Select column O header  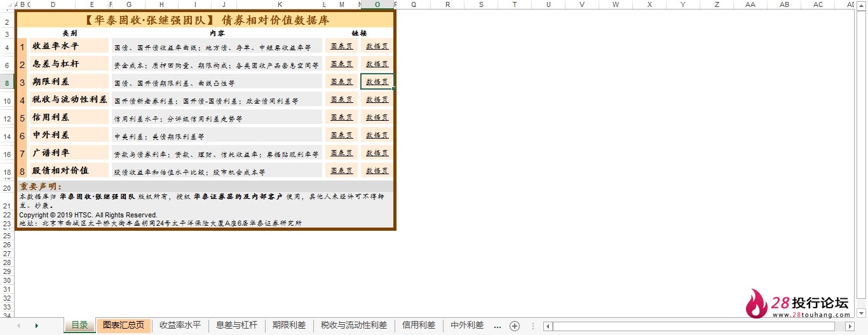click(377, 4)
